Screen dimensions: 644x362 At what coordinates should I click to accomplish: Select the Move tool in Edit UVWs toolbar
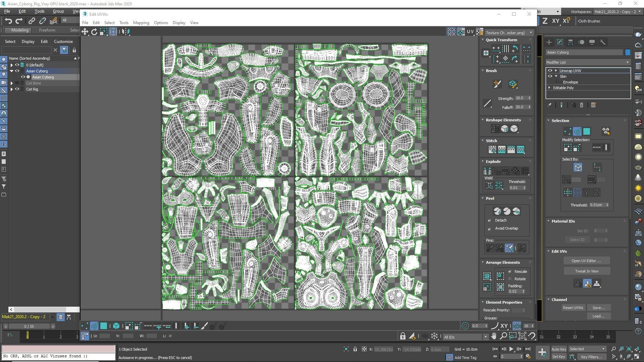[x=85, y=32]
